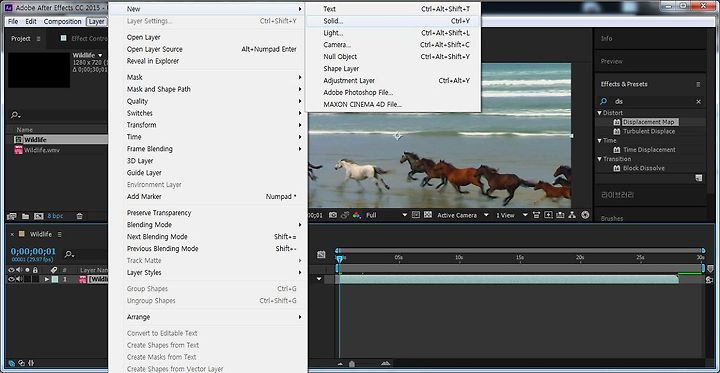The height and width of the screenshot is (373, 720).
Task: Select Adobe Photoshop File entry
Action: tap(393, 92)
